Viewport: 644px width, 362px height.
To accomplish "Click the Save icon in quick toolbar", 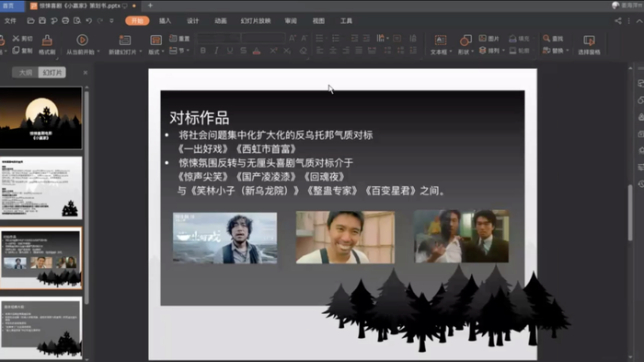I will (42, 20).
